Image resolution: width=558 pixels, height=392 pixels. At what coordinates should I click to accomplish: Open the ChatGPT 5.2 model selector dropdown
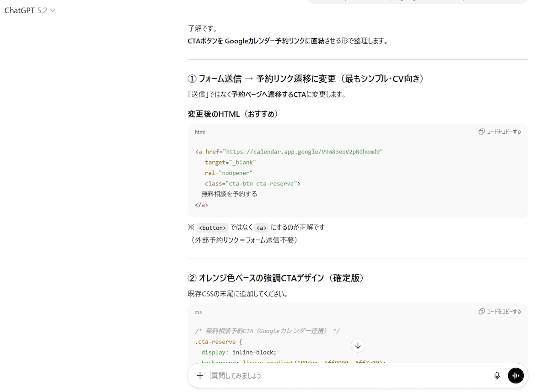30,11
